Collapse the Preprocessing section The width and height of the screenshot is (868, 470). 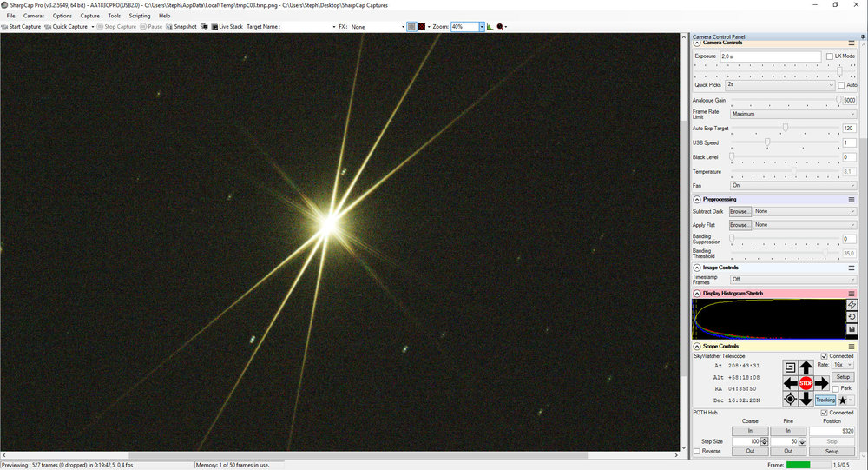tap(697, 199)
